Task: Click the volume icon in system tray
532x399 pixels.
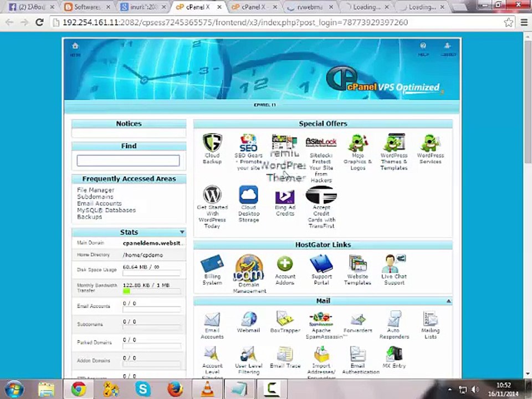Action: pos(475,390)
